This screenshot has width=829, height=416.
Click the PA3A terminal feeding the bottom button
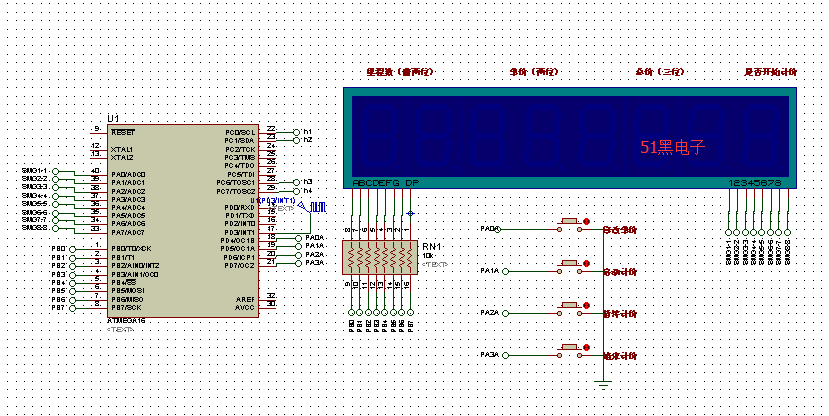point(505,355)
